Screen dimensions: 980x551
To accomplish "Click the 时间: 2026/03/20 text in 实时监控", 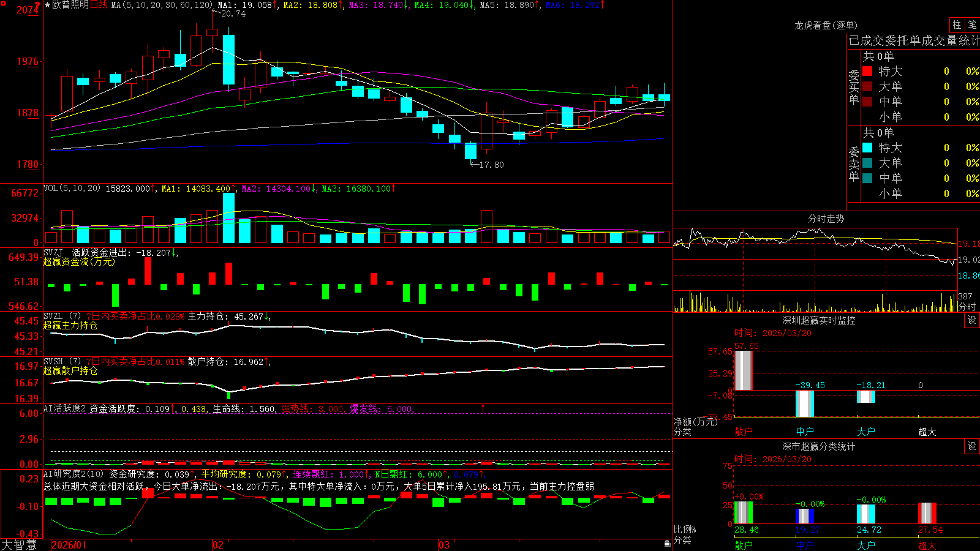I will click(x=773, y=333).
